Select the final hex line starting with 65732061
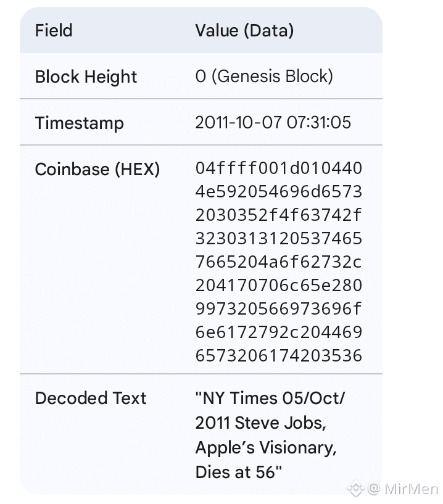Viewport: 443px width, 504px height. [278, 356]
